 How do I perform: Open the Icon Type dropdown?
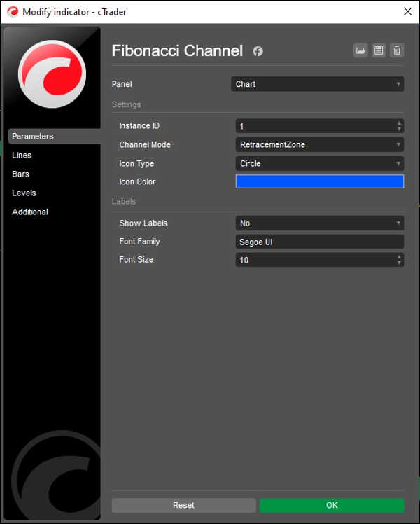tap(320, 163)
